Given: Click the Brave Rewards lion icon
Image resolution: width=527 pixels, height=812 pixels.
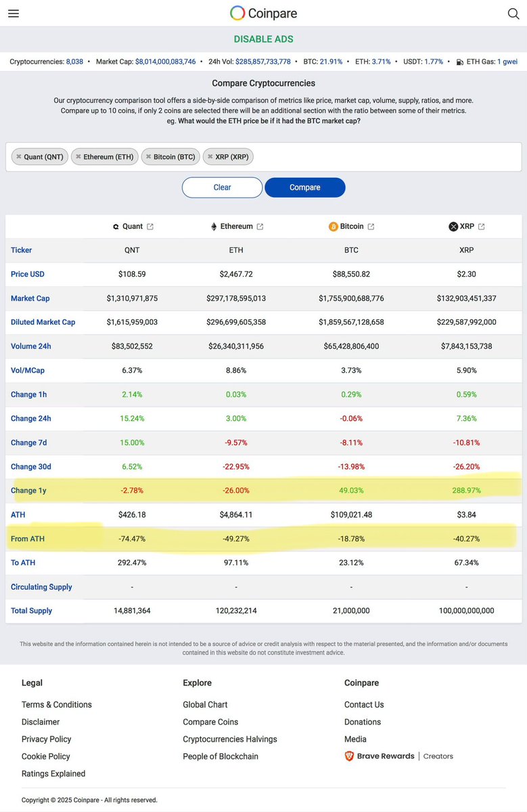Looking at the screenshot, I should point(349,756).
